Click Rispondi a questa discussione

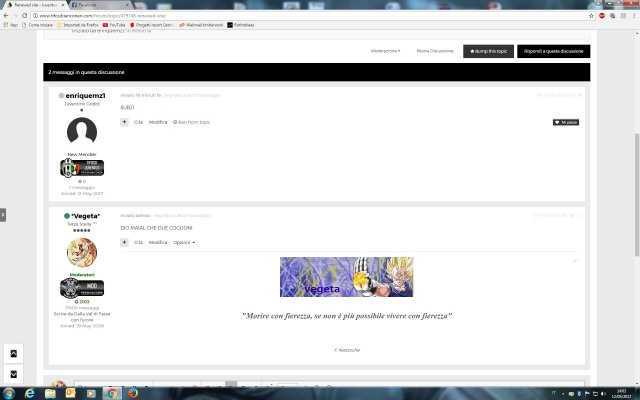[x=553, y=51]
